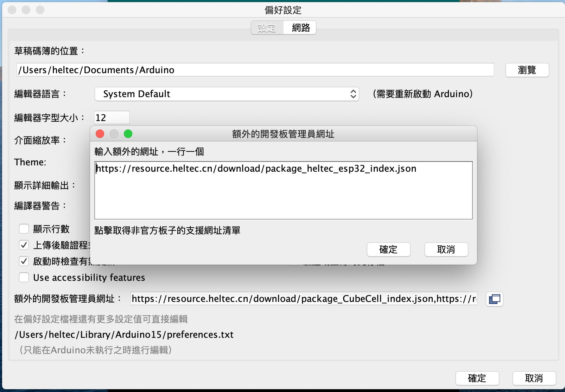565x392 pixels.
Task: Click the Theme: label
Action: (30, 162)
